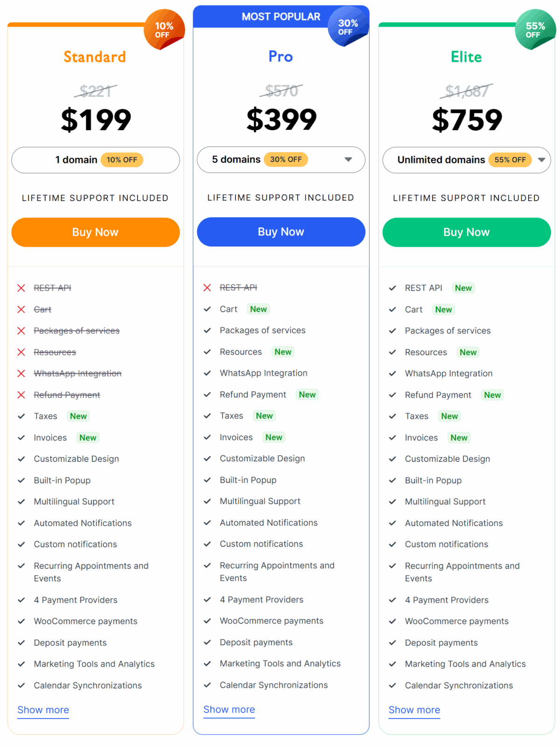Click the New tag beside Refund Payment in Pro

[x=307, y=395]
